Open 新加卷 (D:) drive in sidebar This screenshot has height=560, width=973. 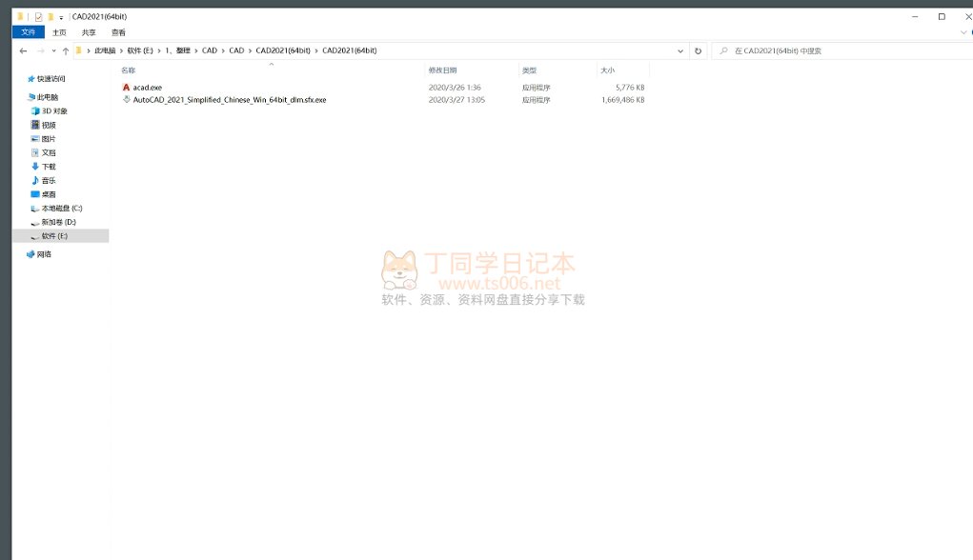(x=58, y=222)
